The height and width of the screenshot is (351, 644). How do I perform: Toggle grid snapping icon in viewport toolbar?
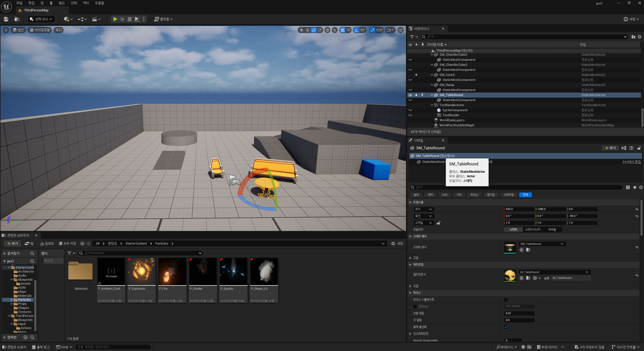[342, 30]
